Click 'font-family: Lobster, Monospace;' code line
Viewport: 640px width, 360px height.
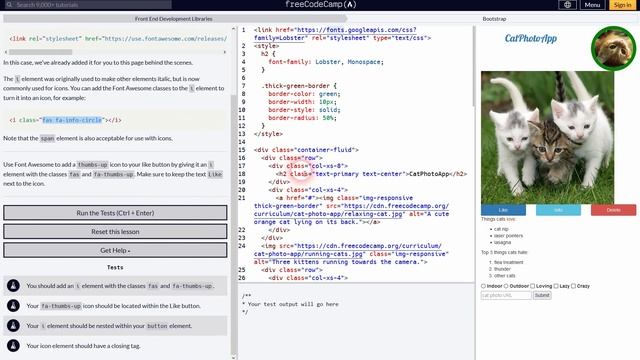coord(326,62)
